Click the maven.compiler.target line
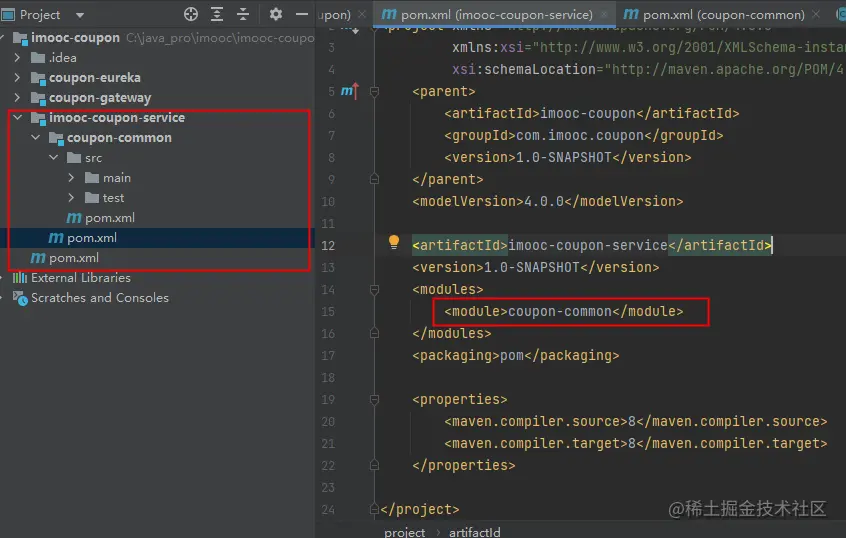 click(636, 443)
